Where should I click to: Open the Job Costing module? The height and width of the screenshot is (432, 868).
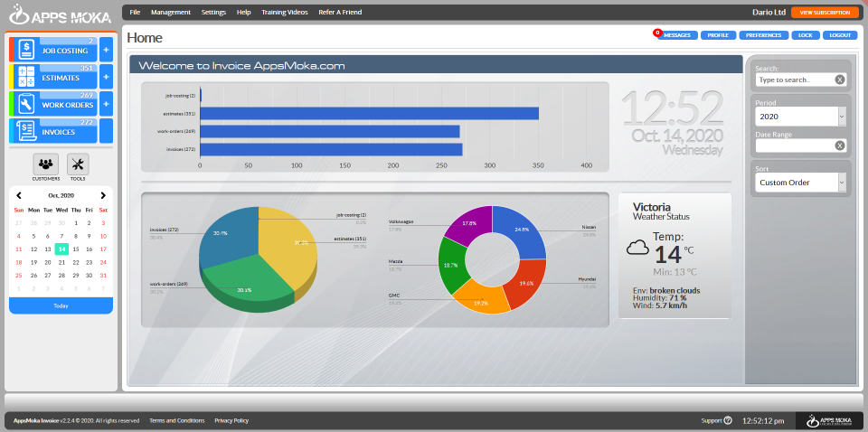[x=53, y=50]
